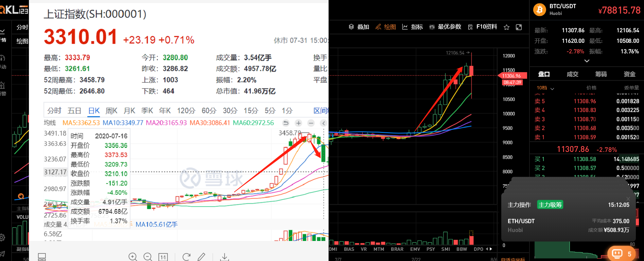The height and width of the screenshot is (261, 644).
Task: Download the image with the arrow icon
Action: click(224, 257)
